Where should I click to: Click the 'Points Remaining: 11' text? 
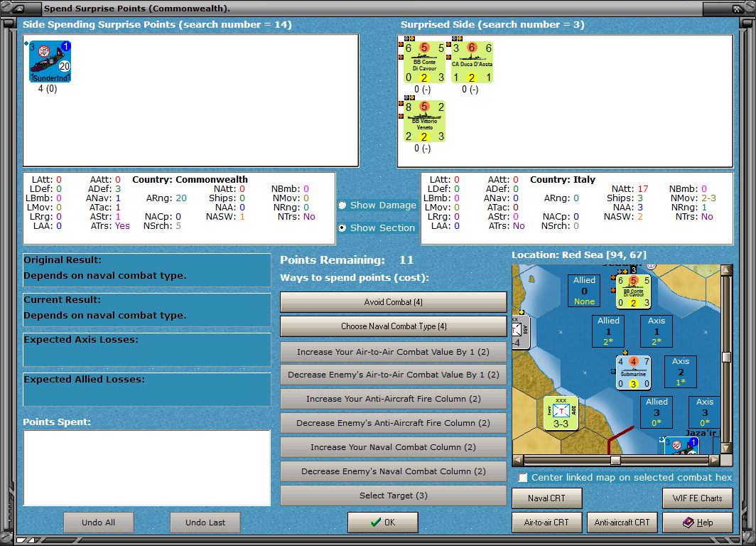347,260
